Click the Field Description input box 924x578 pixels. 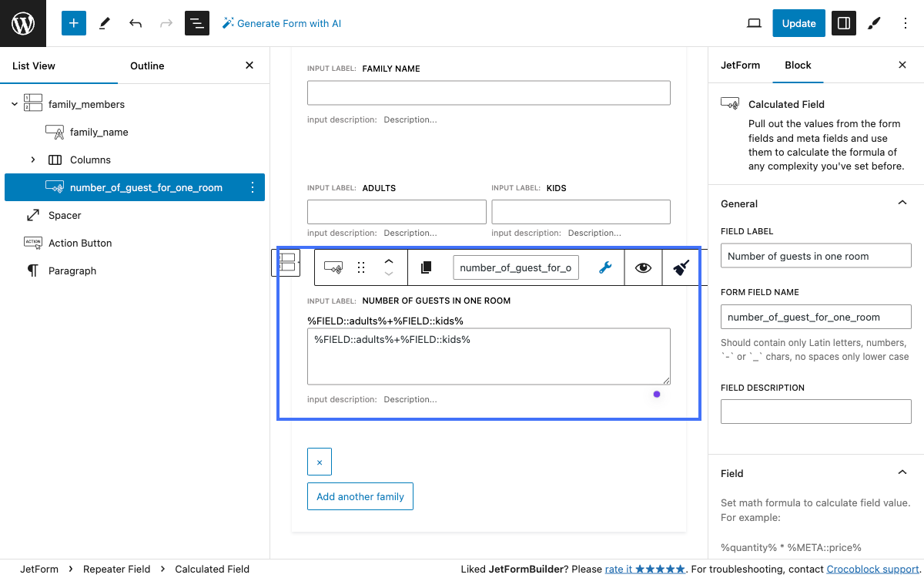(x=815, y=411)
